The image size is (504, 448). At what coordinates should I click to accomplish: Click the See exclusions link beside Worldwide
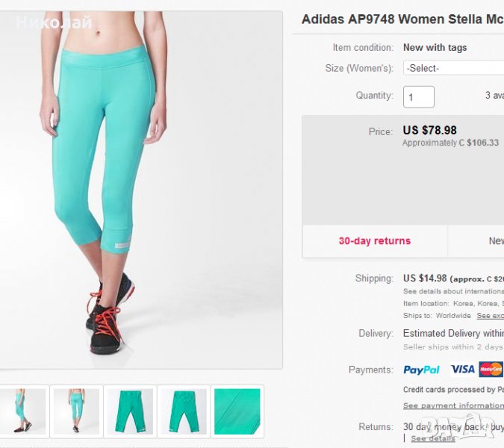click(x=490, y=316)
